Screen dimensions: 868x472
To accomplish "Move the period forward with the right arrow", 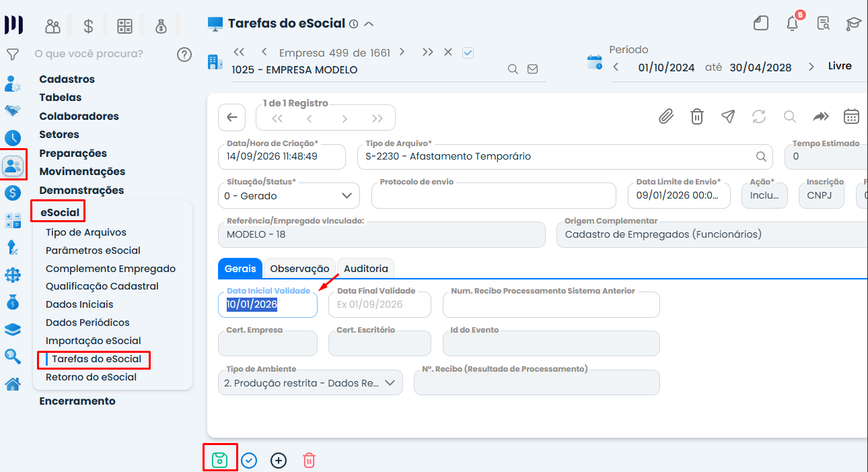I will click(811, 67).
